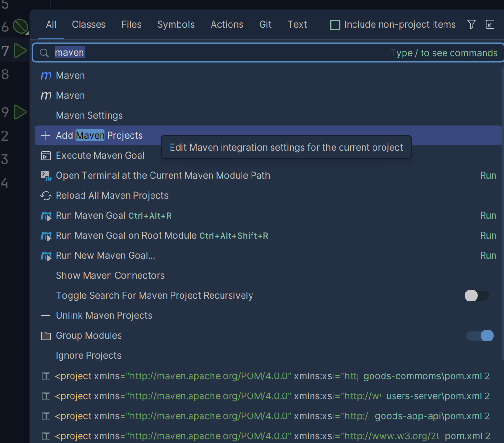
Task: Open the filter icon in search header
Action: (x=471, y=24)
